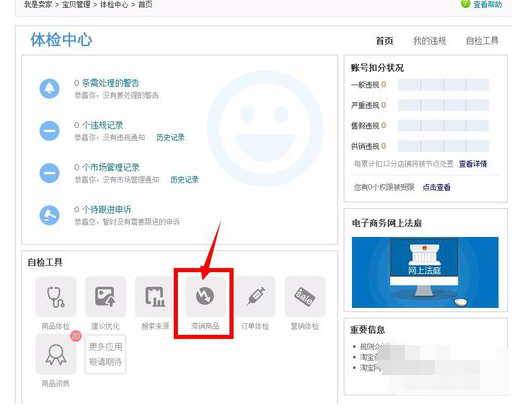532x407 pixels.
Task: Click the 售假违规 score progress bar
Action: click(x=443, y=125)
